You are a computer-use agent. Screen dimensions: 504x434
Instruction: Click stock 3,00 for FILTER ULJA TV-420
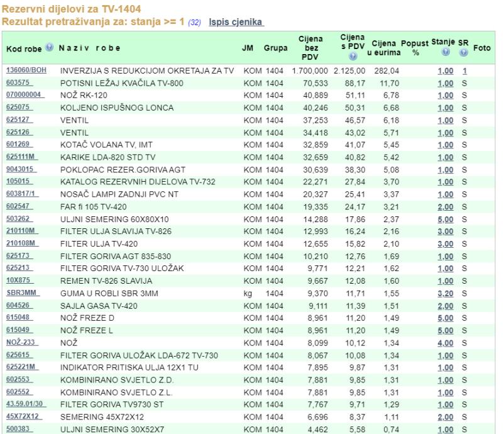tap(446, 244)
